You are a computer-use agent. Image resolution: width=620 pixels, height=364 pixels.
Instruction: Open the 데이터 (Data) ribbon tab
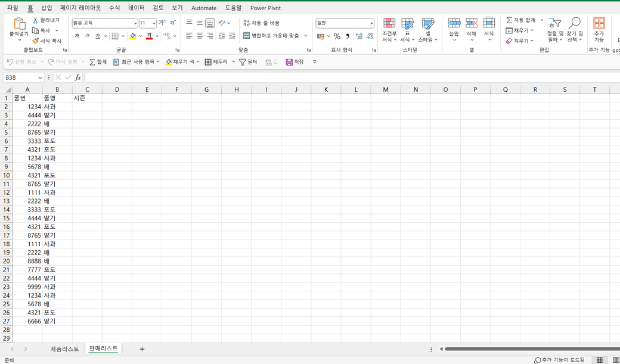(137, 8)
